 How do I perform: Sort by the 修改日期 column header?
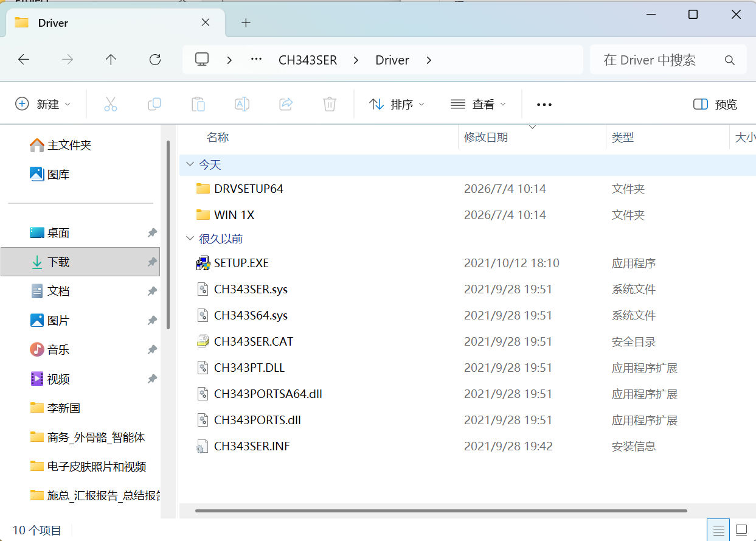tap(486, 138)
